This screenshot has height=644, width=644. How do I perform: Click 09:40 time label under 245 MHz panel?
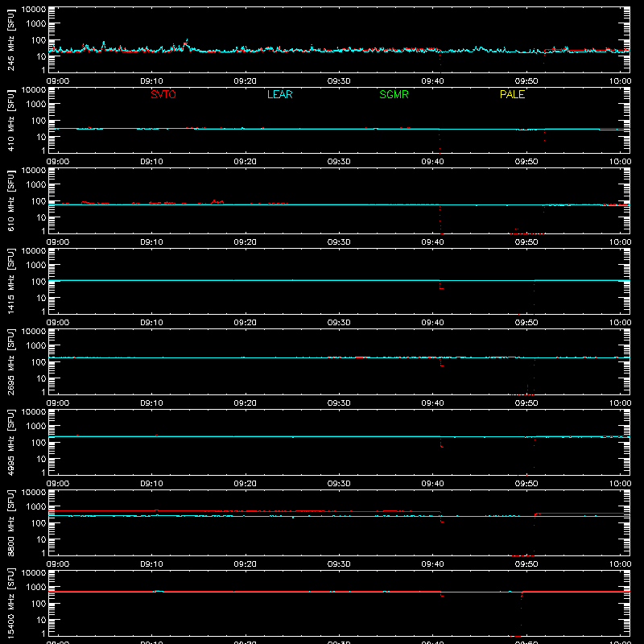click(x=432, y=81)
